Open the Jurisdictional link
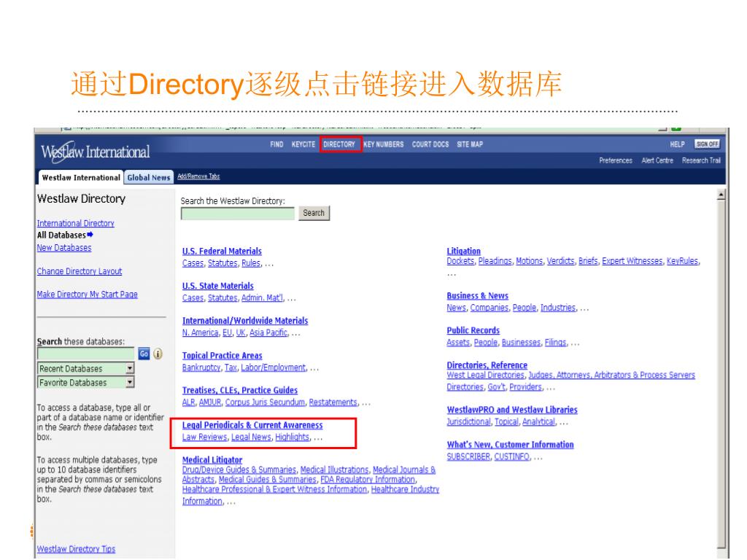Screen dimensions: 747x560 click(468, 422)
